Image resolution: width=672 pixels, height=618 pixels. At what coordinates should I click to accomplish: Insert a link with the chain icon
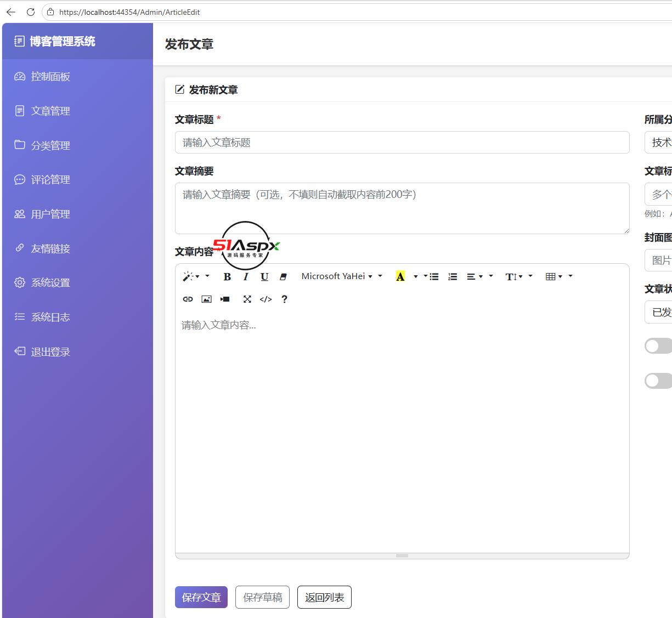188,299
